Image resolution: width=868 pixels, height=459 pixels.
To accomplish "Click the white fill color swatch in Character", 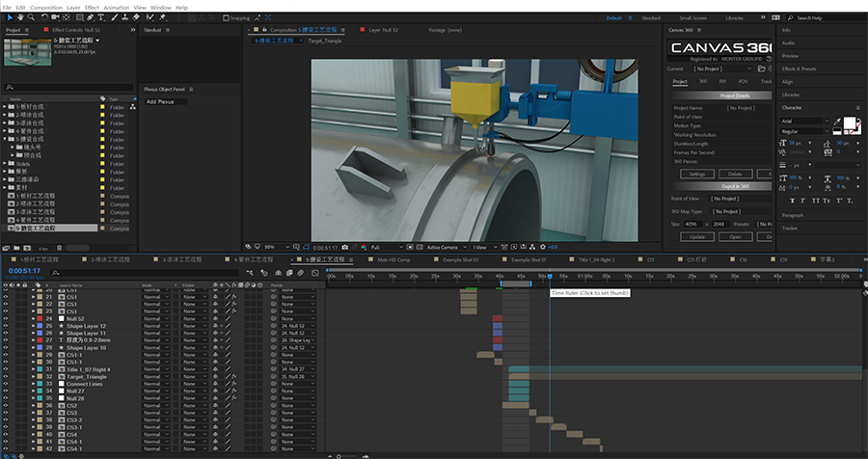I will (x=850, y=123).
